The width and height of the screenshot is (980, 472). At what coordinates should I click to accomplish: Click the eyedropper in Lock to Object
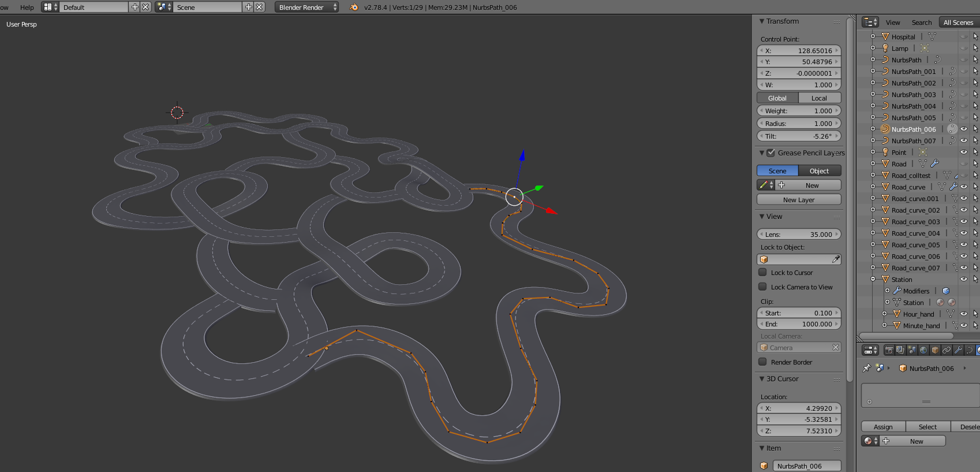(x=836, y=259)
